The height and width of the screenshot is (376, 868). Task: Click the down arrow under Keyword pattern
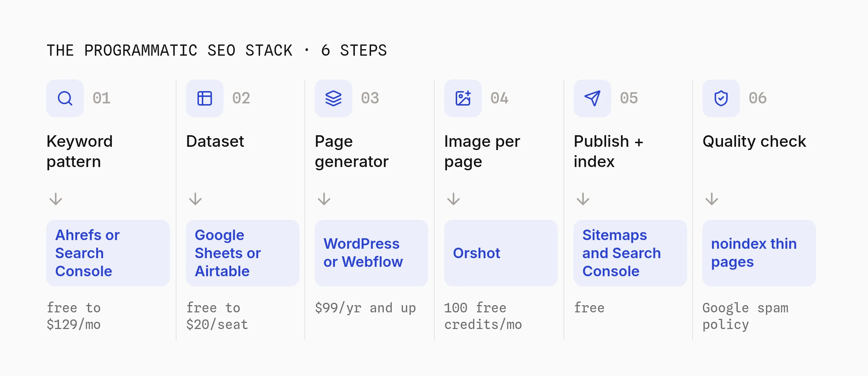(x=56, y=199)
